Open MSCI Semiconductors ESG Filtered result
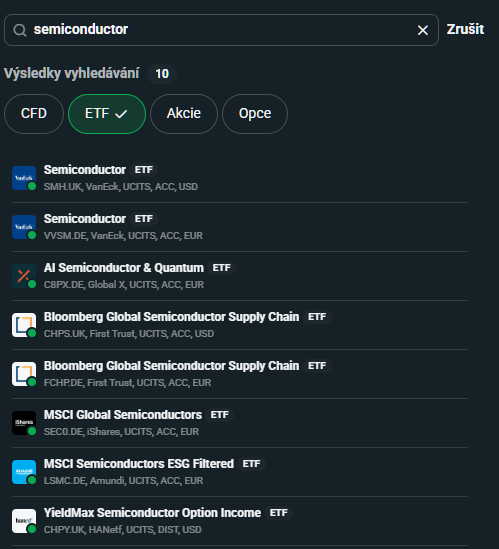The height and width of the screenshot is (549, 499). pyautogui.click(x=240, y=472)
